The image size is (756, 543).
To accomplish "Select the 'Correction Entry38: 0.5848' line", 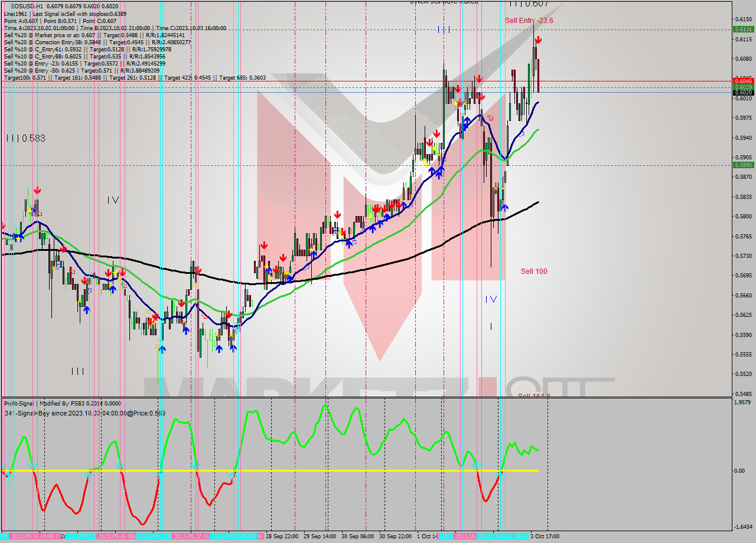I will point(97,42).
